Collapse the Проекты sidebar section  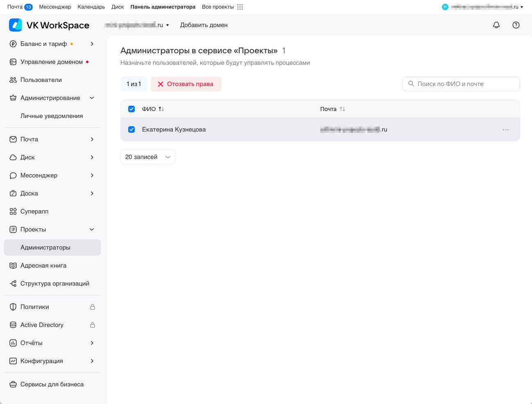[92, 229]
